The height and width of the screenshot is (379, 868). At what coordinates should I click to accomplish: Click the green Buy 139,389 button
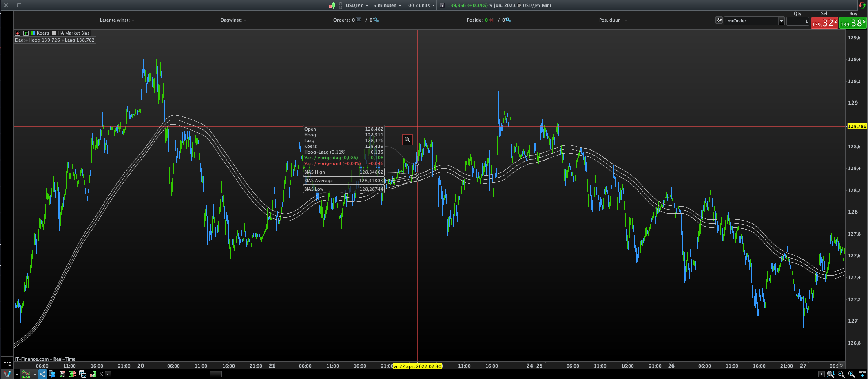click(x=853, y=23)
